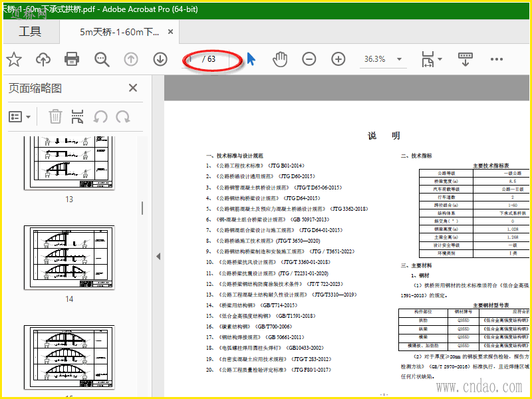Switch to the 5m天桥 document tab
This screenshot has height=399, width=532.
tap(120, 32)
